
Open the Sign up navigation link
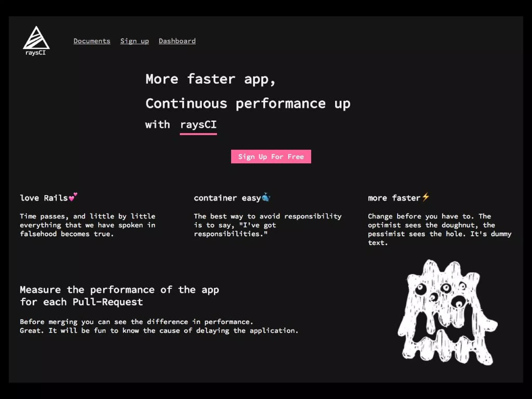click(x=134, y=41)
